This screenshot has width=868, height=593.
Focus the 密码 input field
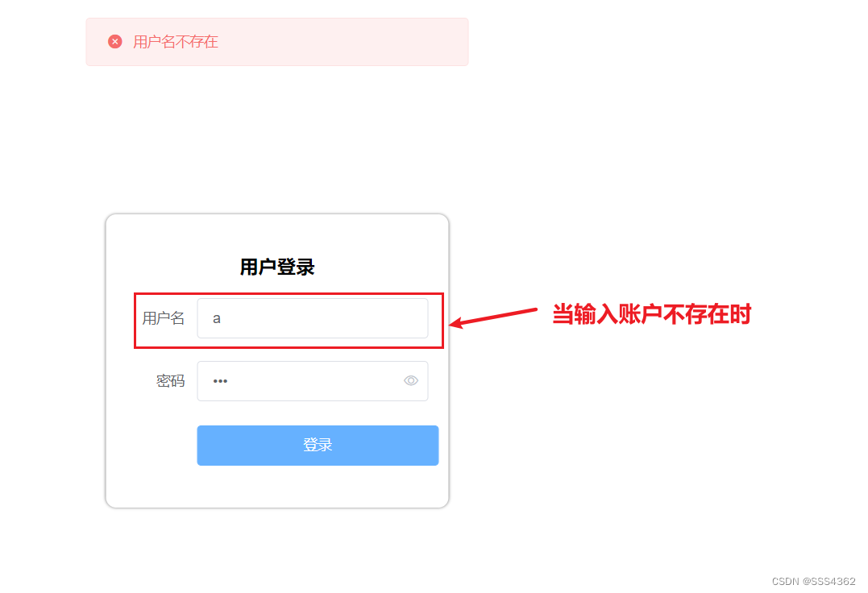tap(313, 381)
